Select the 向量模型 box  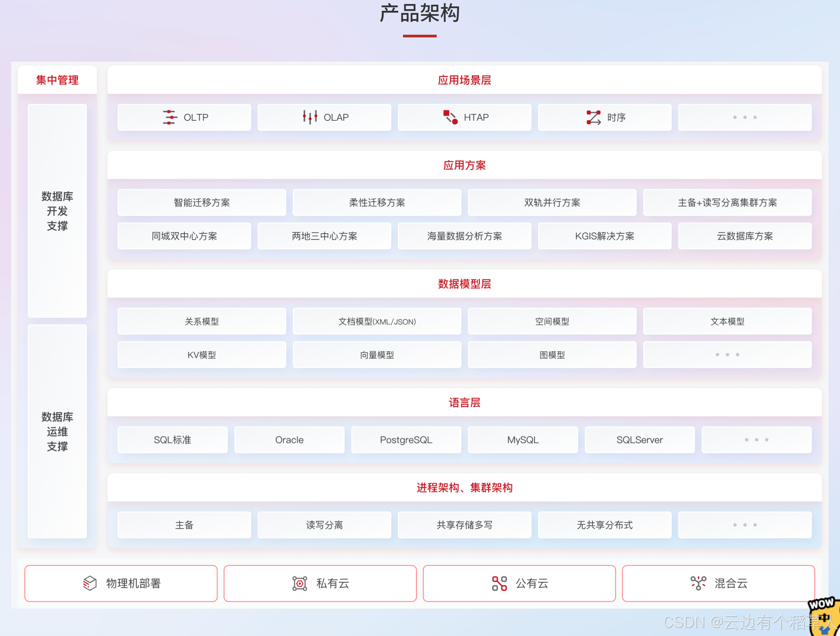pos(377,355)
